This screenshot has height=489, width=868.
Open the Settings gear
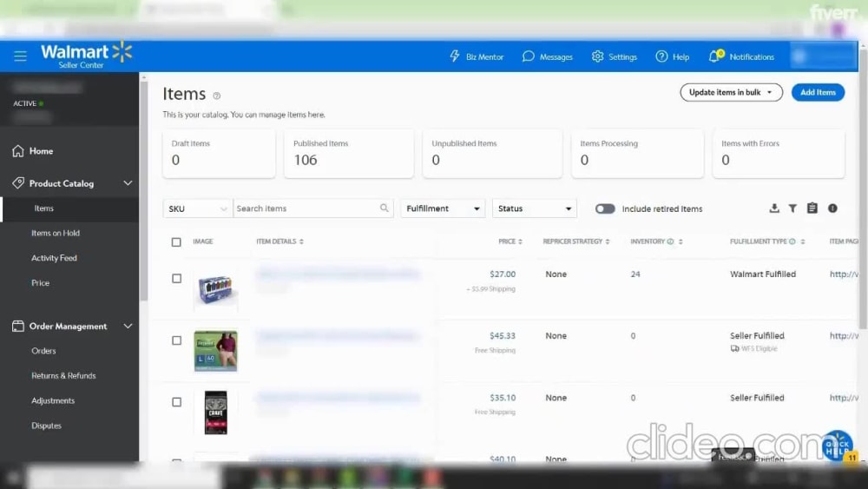597,56
